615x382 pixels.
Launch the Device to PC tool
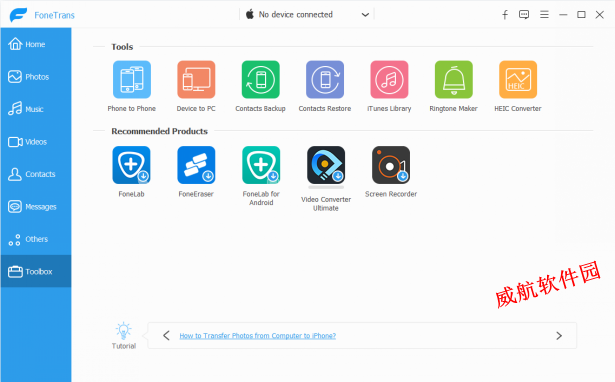(x=196, y=80)
